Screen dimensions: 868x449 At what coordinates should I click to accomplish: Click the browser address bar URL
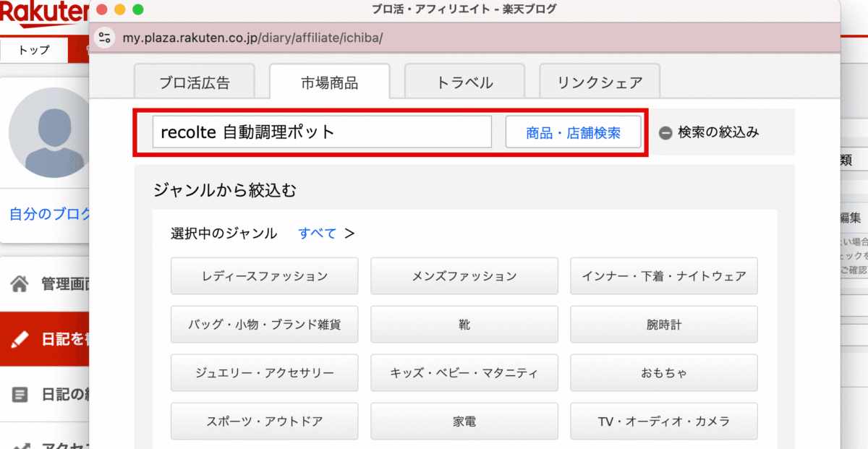pyautogui.click(x=253, y=38)
